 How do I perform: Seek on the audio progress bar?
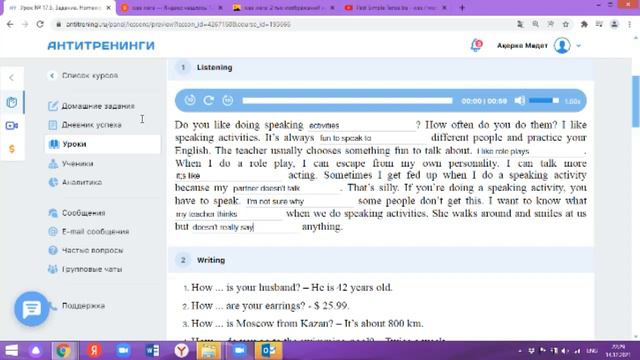point(347,100)
